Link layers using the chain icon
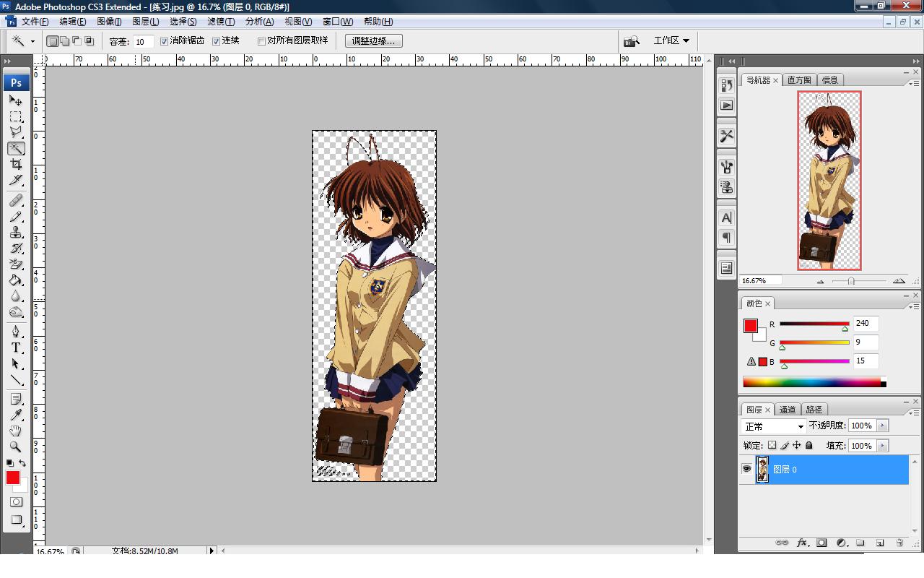924x578 pixels. pyautogui.click(x=782, y=543)
